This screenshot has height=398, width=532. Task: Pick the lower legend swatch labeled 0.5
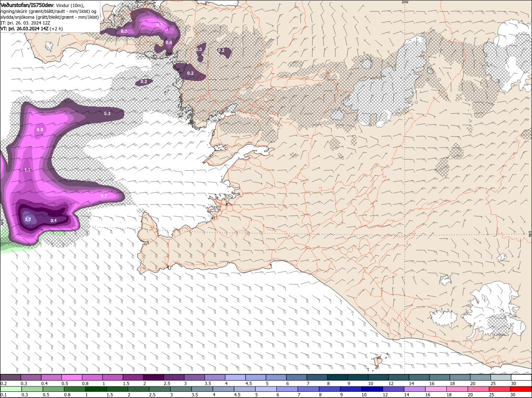point(54,389)
